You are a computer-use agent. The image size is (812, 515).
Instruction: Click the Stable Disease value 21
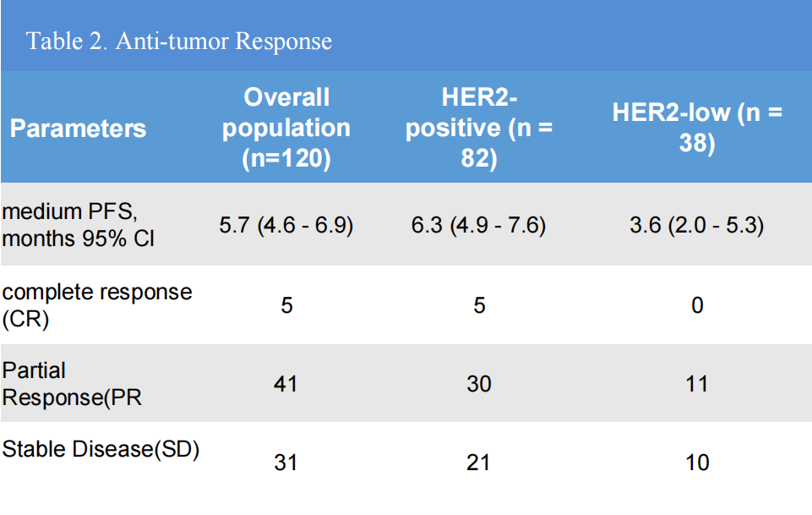pyautogui.click(x=479, y=463)
